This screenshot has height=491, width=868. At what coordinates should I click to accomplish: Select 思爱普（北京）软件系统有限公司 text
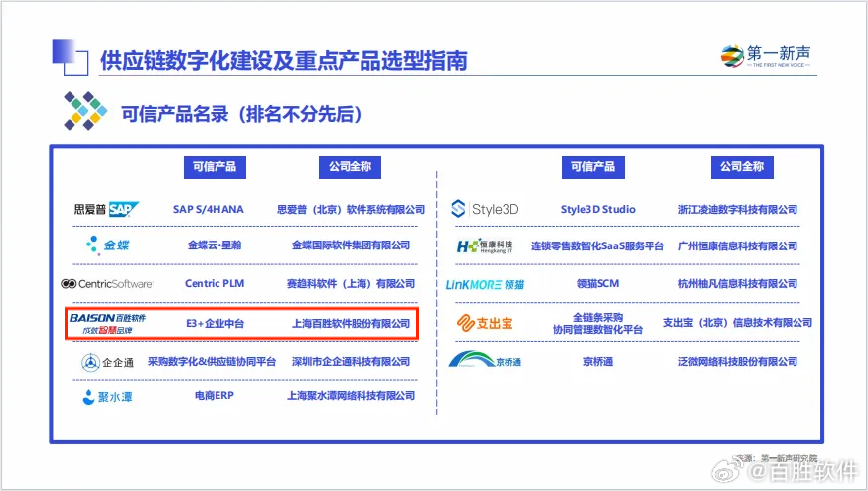[351, 210]
